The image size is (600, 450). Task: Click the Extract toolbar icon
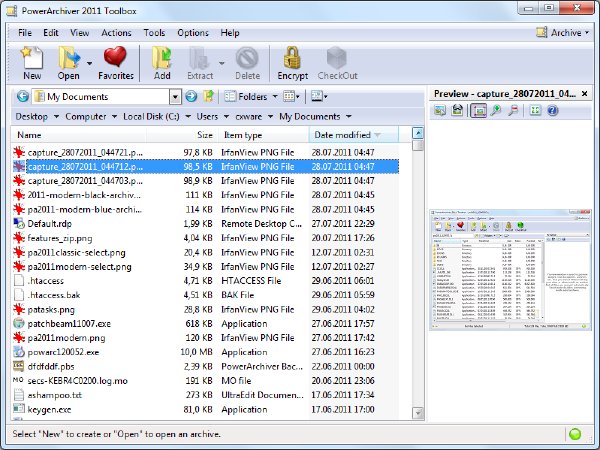[200, 63]
